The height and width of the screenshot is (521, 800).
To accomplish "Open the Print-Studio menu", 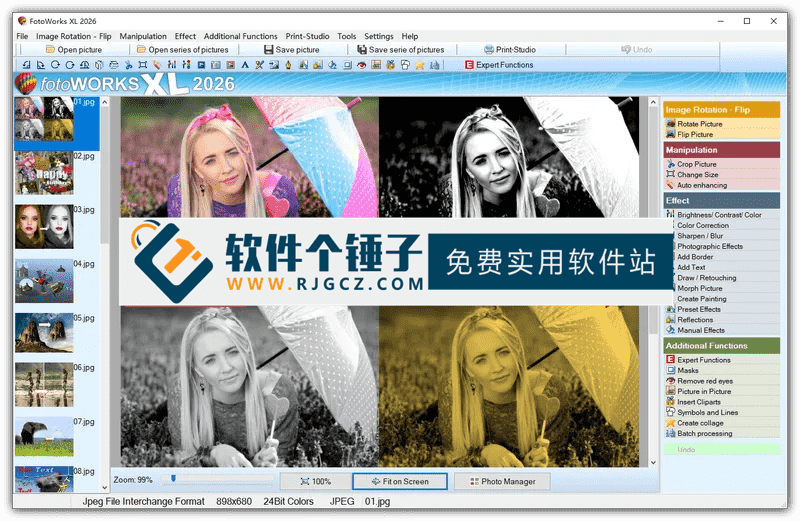I will tap(307, 36).
